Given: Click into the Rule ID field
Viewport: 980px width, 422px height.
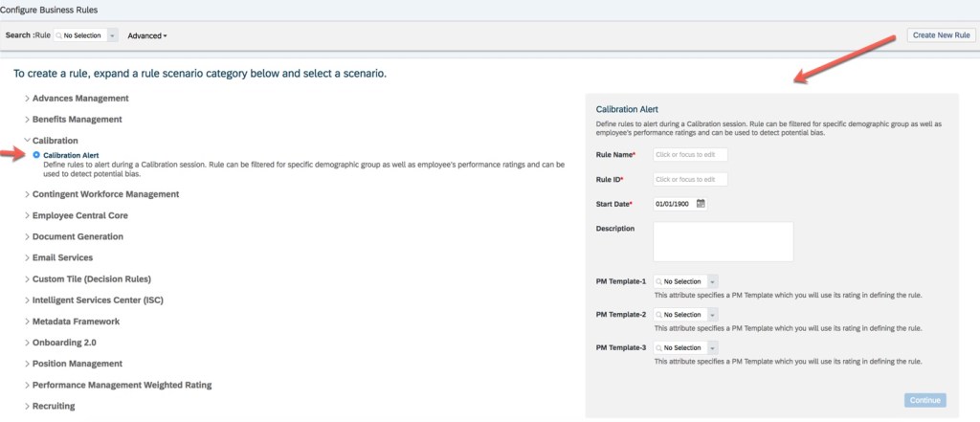Looking at the screenshot, I should (690, 179).
